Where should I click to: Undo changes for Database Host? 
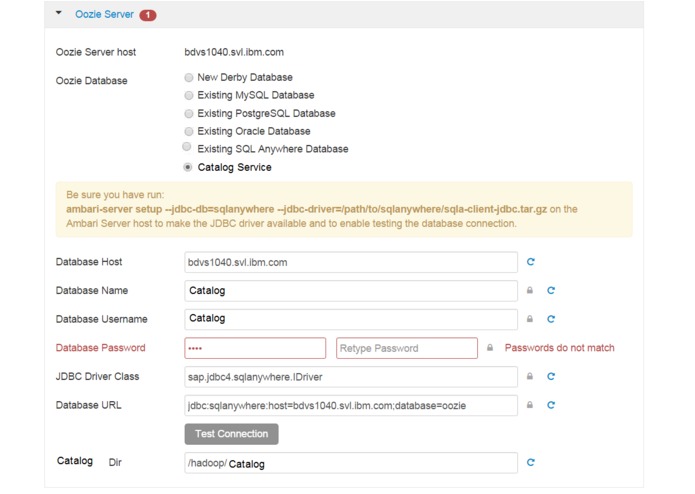[x=531, y=262]
